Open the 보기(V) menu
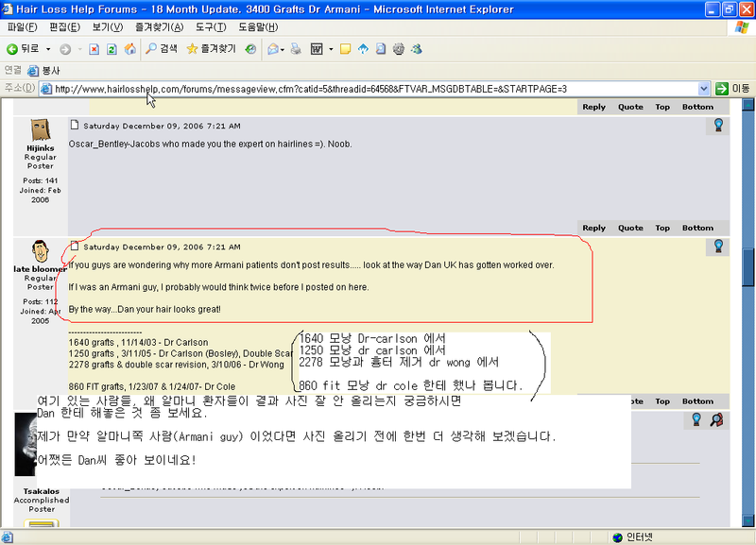Screen dimensions: 756x545 point(108,27)
